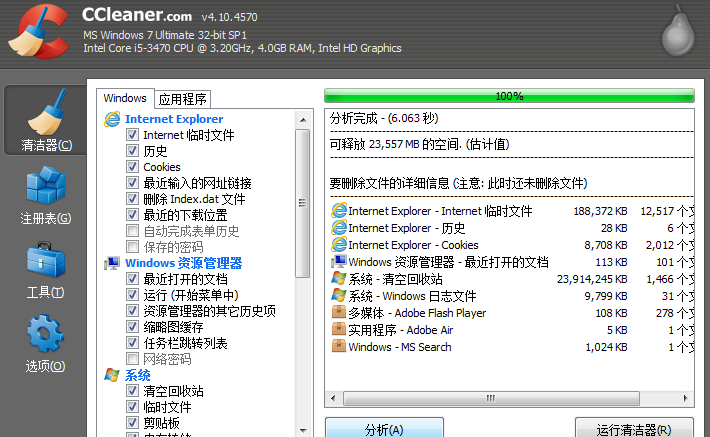Click the Internet Explorer category heading
Image resolution: width=710 pixels, height=437 pixels.
174,119
